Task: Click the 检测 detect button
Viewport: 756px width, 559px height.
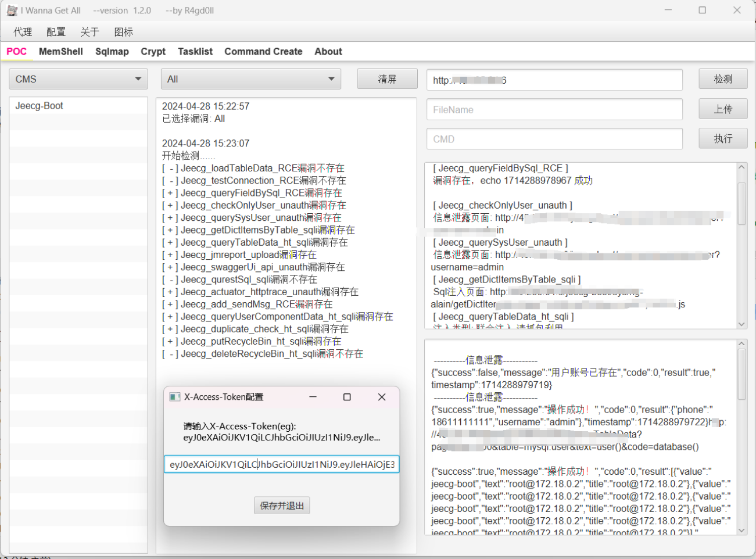Action: (x=722, y=78)
